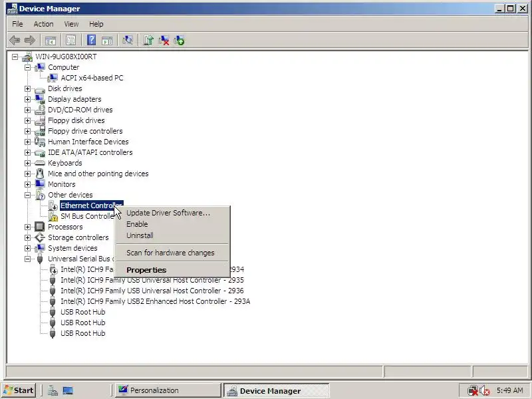The height and width of the screenshot is (399, 532).
Task: Click the Monitors label
Action: (62, 185)
